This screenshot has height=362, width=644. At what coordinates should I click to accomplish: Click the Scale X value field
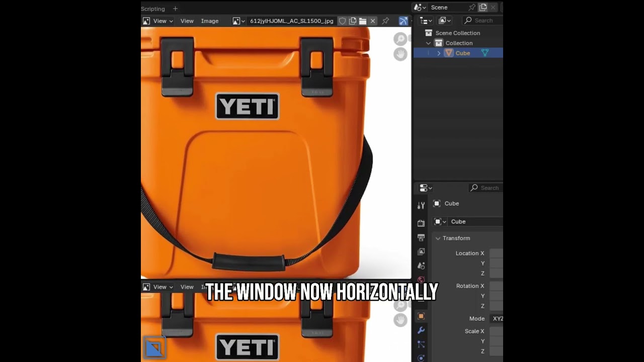[497, 331]
